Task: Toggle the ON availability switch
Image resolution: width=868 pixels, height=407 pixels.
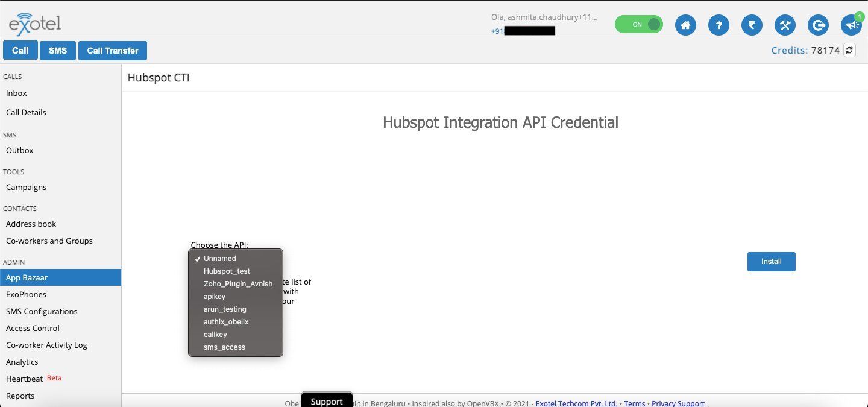Action: coord(638,24)
